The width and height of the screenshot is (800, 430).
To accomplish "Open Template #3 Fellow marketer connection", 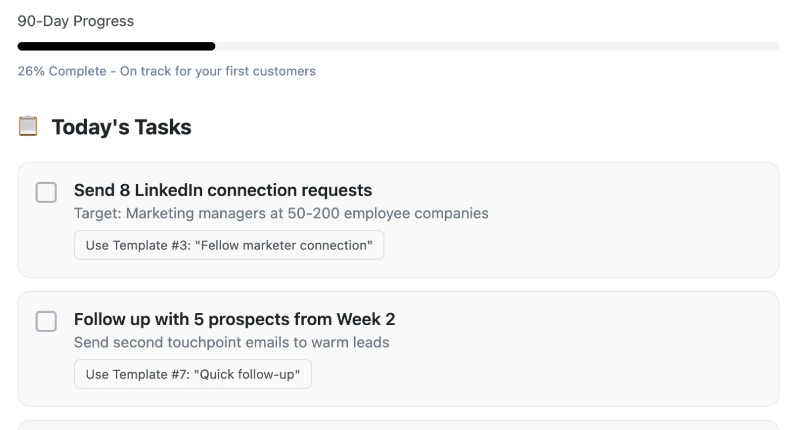I will click(229, 245).
